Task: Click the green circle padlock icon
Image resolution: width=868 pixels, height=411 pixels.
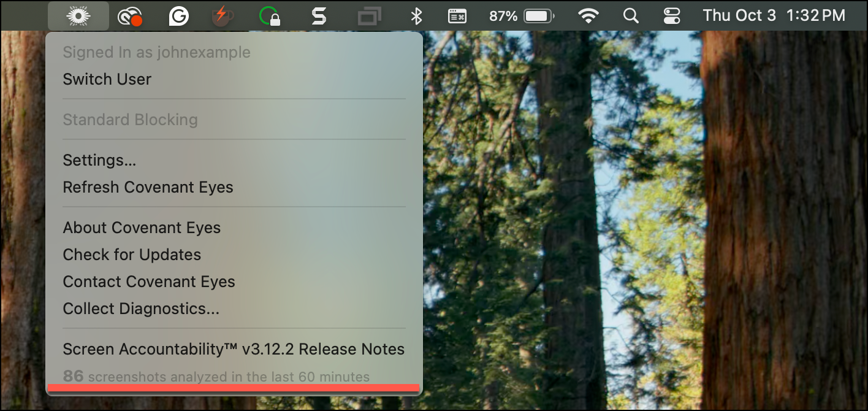Action: (270, 16)
